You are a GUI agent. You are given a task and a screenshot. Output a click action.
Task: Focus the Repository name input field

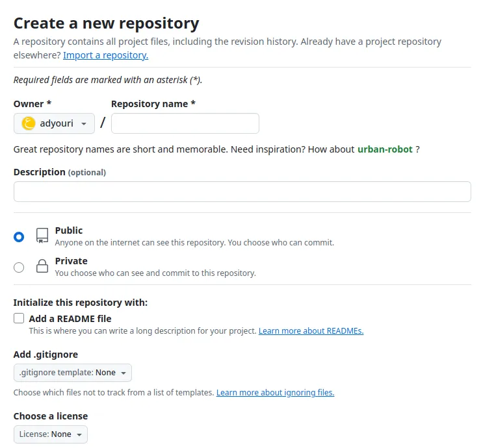[x=185, y=123]
